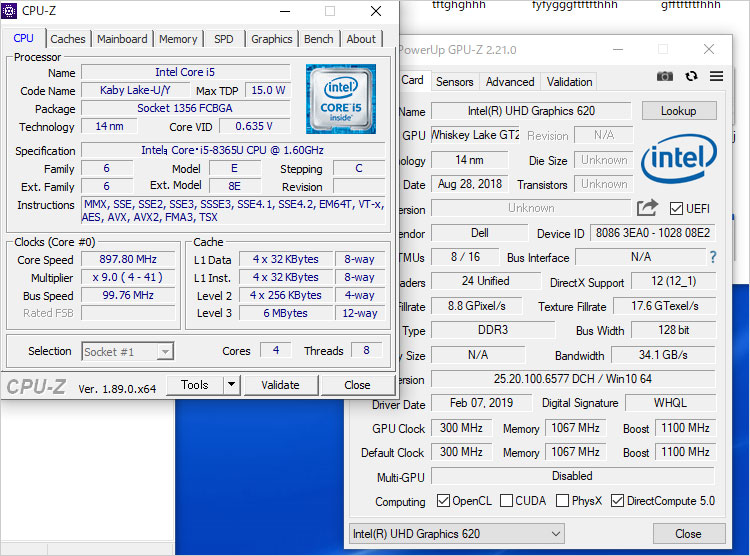
Task: Switch to the Graphics tab in CPU-Z
Action: (272, 39)
